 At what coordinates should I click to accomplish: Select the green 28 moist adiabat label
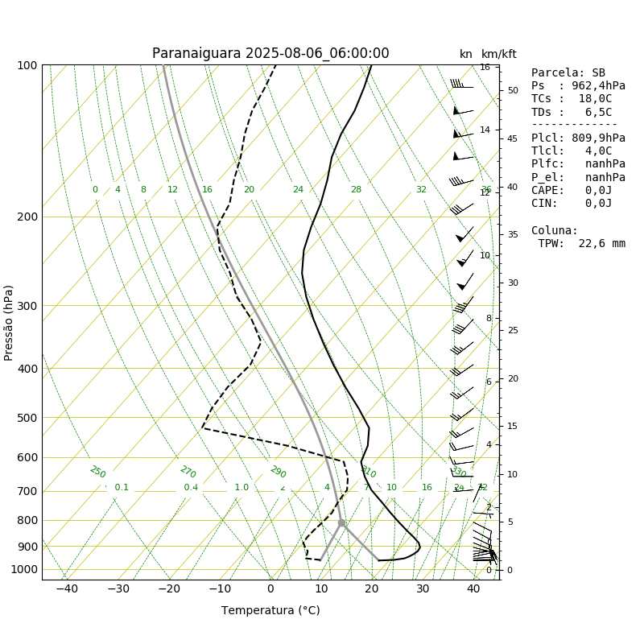(x=356, y=189)
